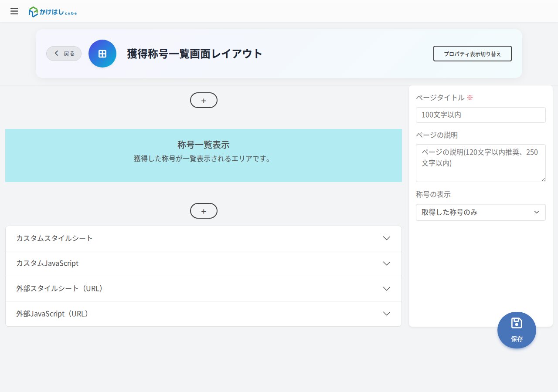
Task: Expand the カスタムスタイルシート section
Action: point(204,238)
